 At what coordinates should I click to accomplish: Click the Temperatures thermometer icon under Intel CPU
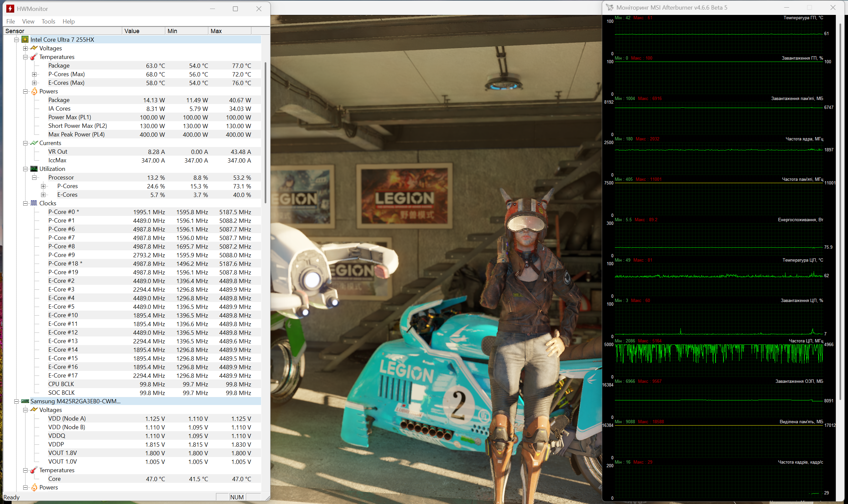[34, 57]
